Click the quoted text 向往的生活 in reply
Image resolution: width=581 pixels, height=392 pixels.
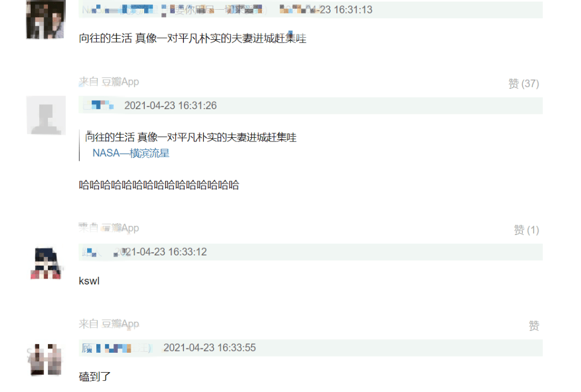point(110,138)
